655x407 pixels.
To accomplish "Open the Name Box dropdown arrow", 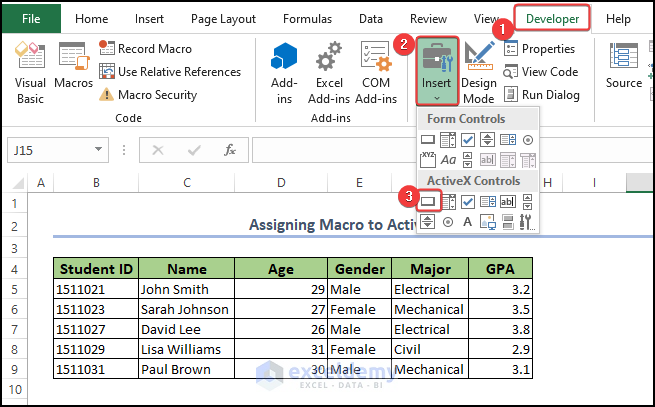I will [x=122, y=150].
